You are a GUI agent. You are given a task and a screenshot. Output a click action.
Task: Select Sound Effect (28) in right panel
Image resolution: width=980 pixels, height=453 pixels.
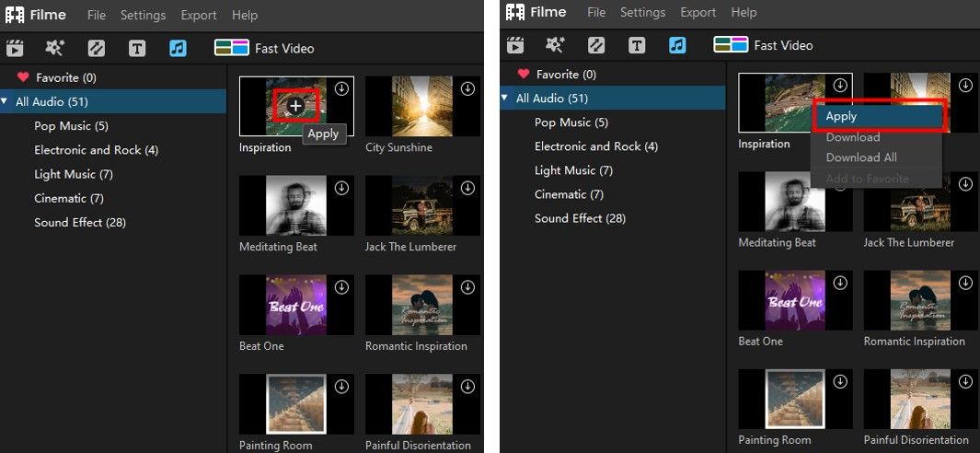(x=580, y=218)
